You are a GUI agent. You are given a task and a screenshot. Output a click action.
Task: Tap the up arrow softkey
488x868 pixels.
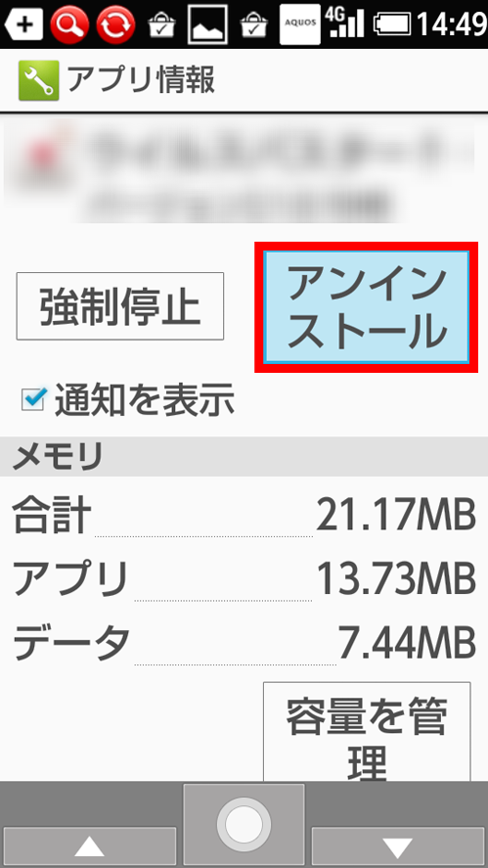point(89,847)
